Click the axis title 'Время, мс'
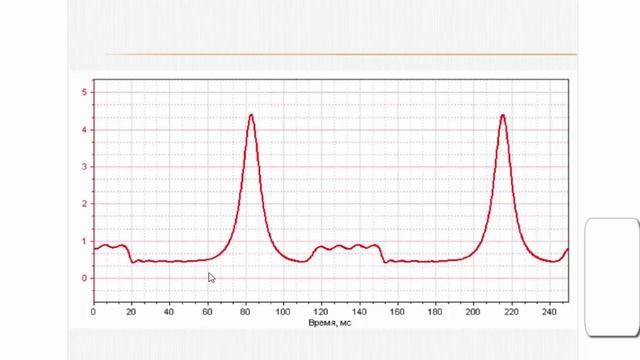 [x=330, y=323]
